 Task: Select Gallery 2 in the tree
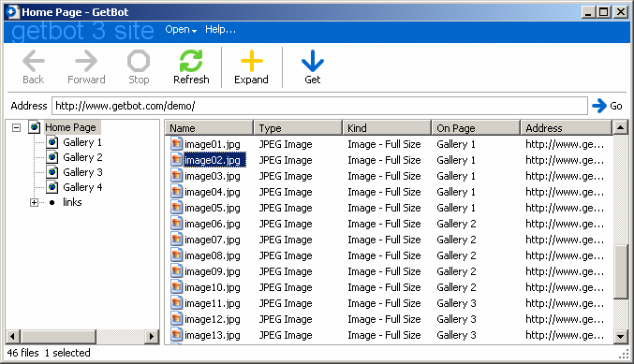pos(82,157)
